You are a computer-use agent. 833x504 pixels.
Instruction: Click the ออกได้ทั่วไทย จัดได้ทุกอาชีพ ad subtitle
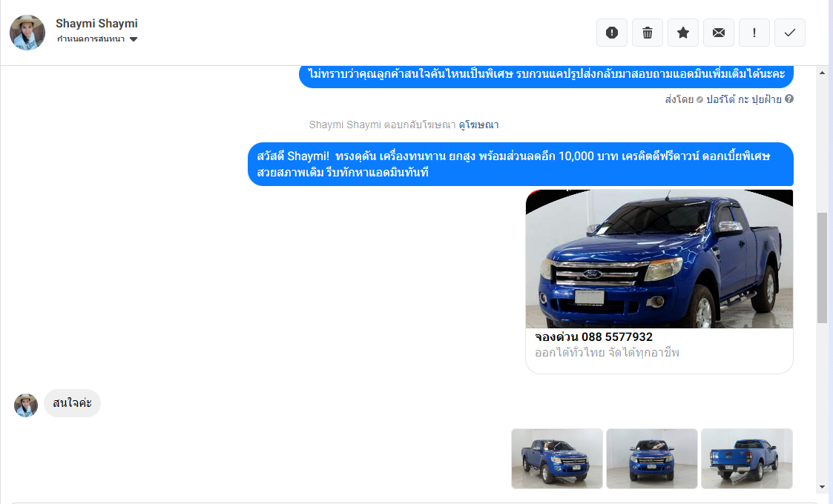[607, 353]
